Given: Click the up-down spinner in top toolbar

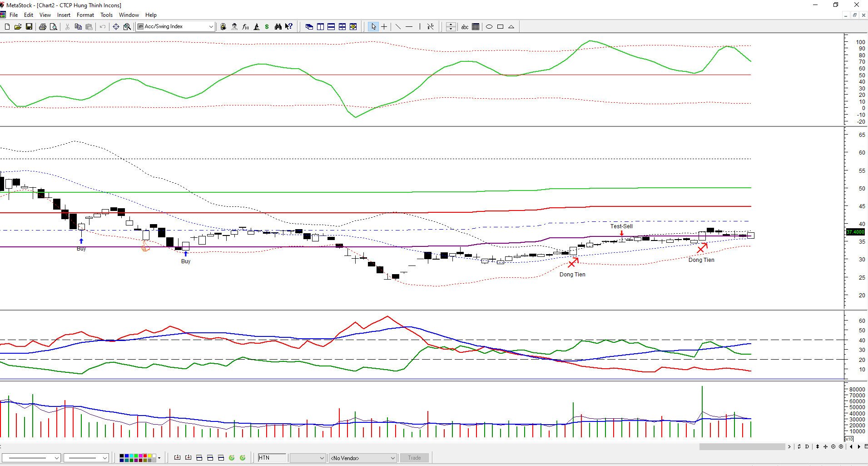Looking at the screenshot, I should pyautogui.click(x=451, y=27).
